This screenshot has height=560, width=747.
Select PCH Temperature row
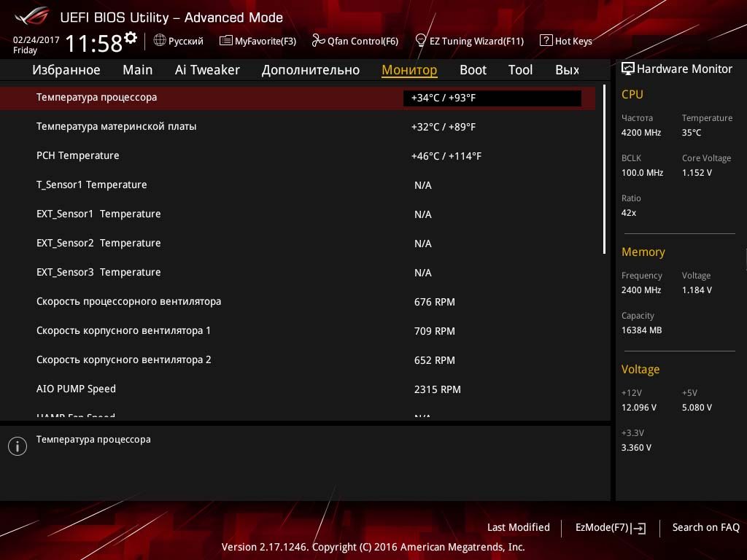click(x=298, y=156)
